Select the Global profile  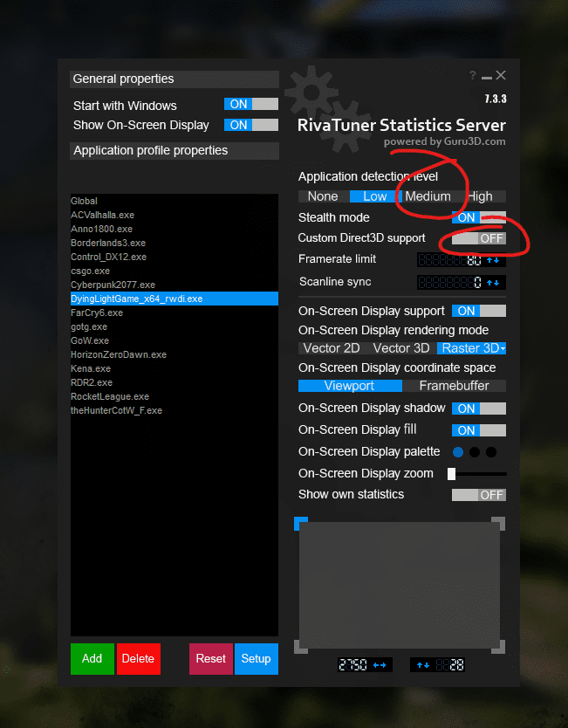click(175, 201)
